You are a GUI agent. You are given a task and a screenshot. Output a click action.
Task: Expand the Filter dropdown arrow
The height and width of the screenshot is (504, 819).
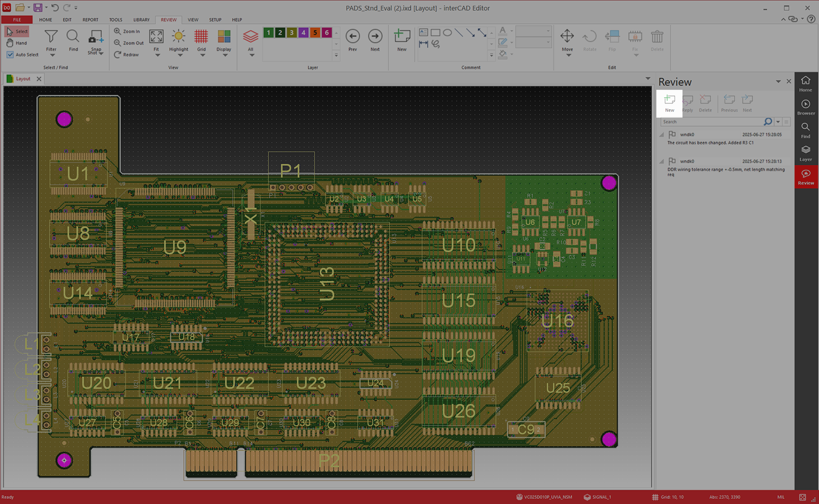point(51,55)
